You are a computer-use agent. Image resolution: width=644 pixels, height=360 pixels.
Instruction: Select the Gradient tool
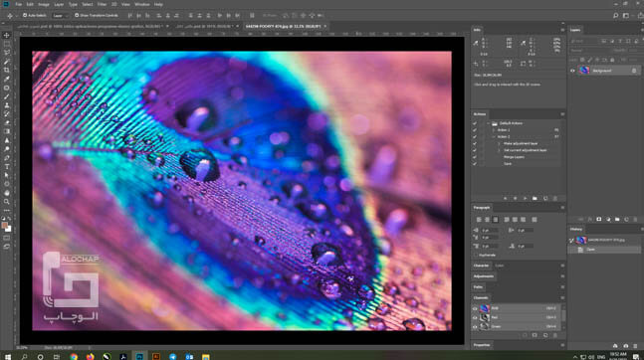(7, 131)
